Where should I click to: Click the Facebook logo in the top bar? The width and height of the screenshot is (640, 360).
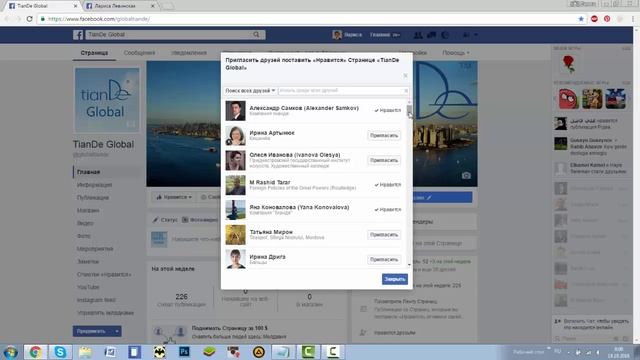pyautogui.click(x=78, y=35)
